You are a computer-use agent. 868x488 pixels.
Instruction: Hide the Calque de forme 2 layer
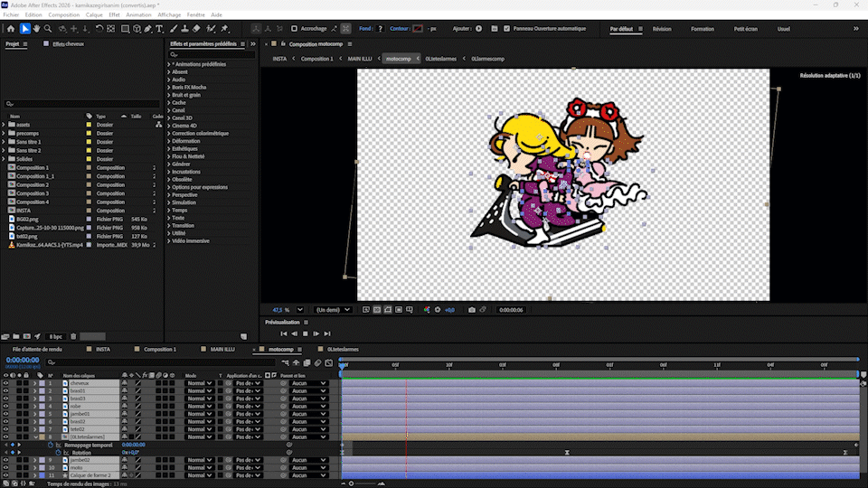click(x=5, y=475)
